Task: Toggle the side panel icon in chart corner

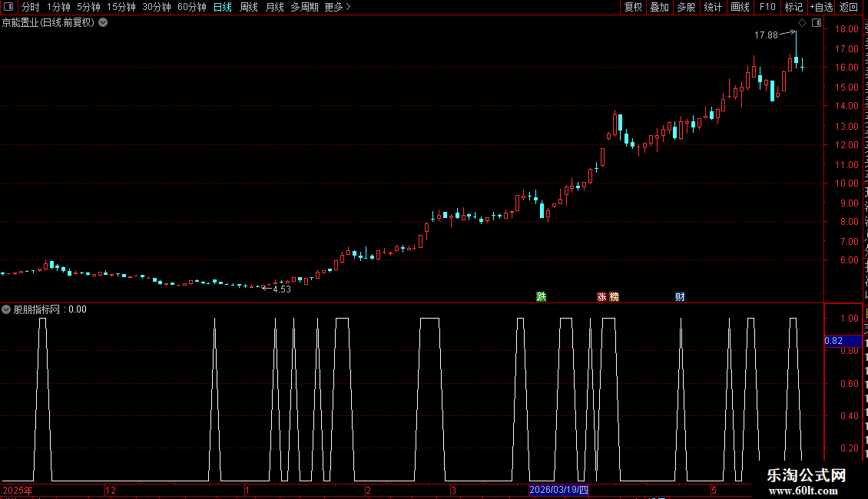Action: (x=817, y=23)
